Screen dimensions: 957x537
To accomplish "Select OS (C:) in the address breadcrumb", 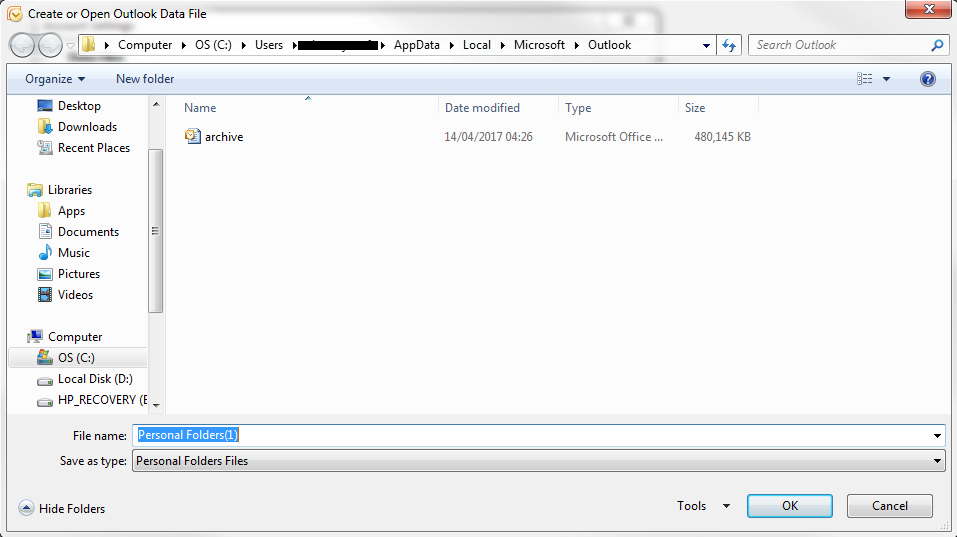I will click(x=213, y=45).
